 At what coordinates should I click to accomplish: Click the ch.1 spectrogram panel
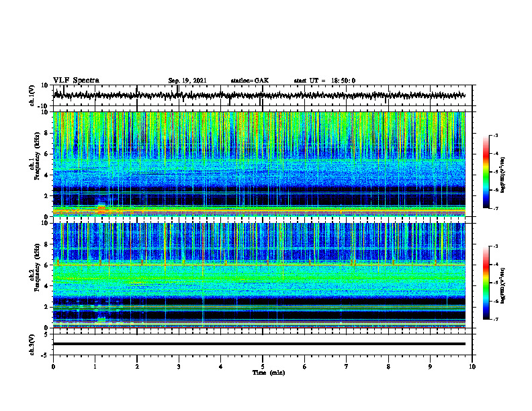coord(259,164)
